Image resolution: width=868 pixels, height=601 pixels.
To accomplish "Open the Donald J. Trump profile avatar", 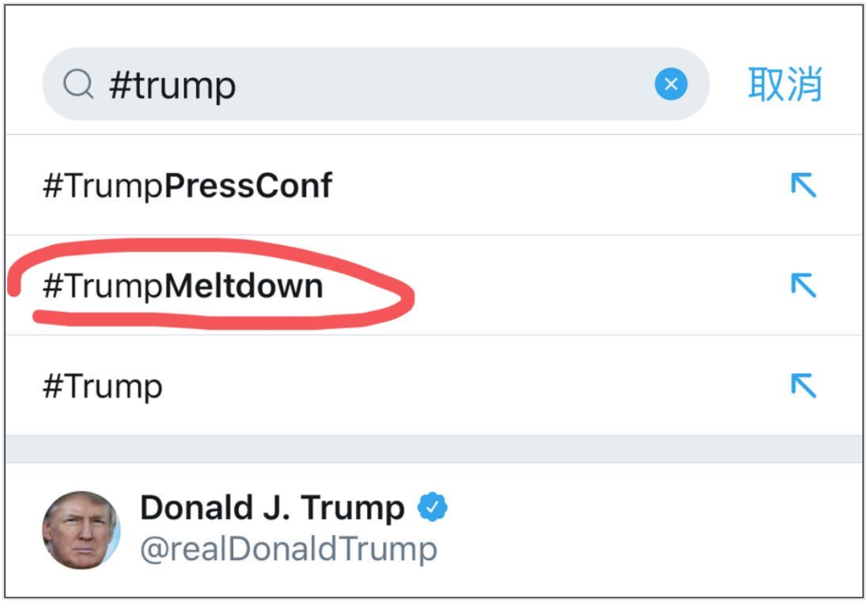I will [81, 529].
